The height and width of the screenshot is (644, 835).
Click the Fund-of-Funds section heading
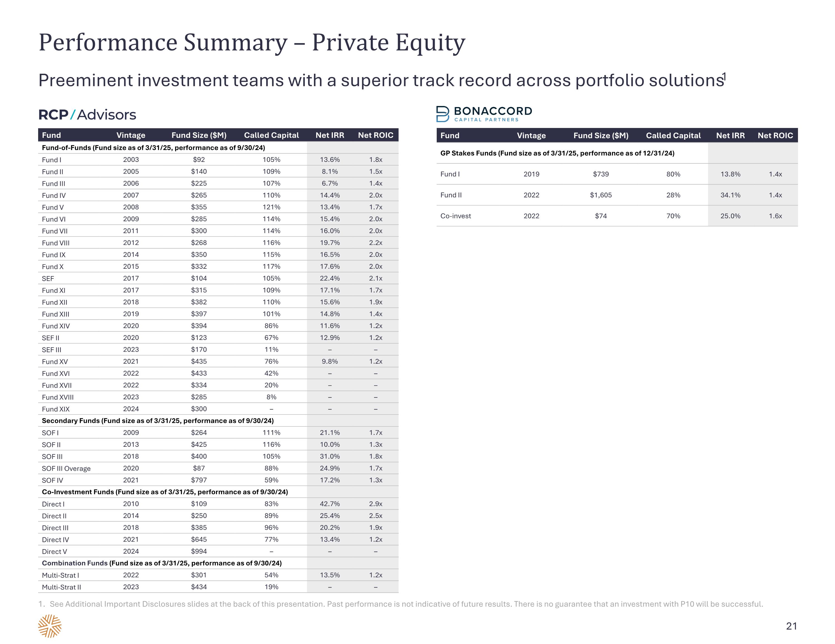pyautogui.click(x=153, y=148)
